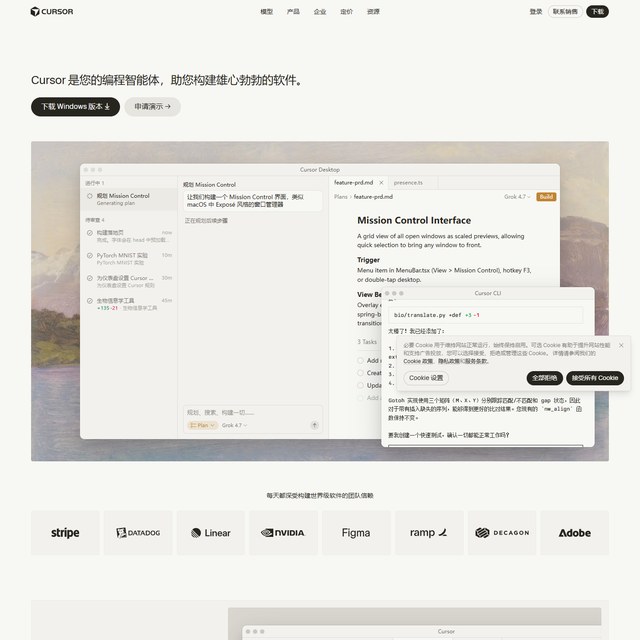
Task: Switch to presence.ts tab
Action: [x=408, y=183]
